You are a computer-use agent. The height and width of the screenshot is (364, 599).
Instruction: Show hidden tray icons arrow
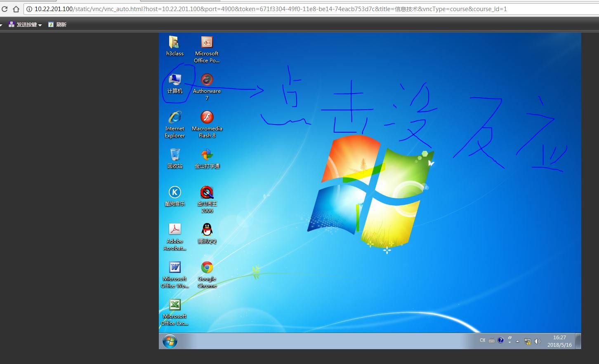[517, 341]
